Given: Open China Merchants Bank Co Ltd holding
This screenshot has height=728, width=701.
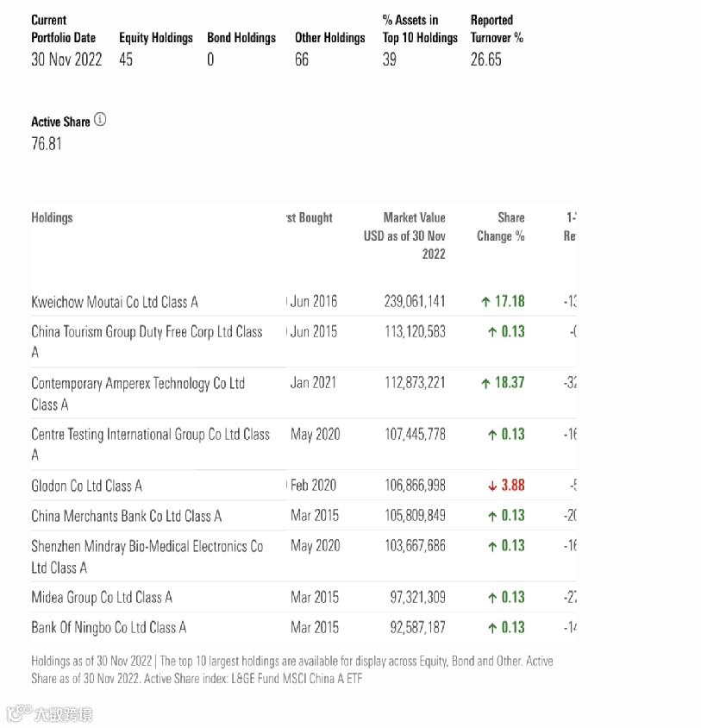Looking at the screenshot, I should [x=127, y=516].
